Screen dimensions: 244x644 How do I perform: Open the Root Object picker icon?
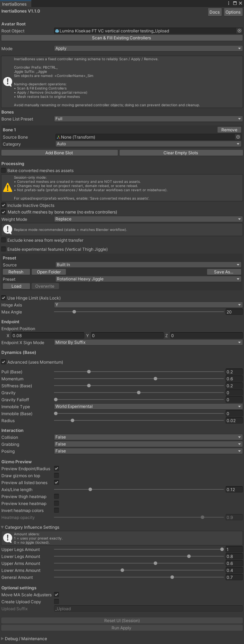239,31
